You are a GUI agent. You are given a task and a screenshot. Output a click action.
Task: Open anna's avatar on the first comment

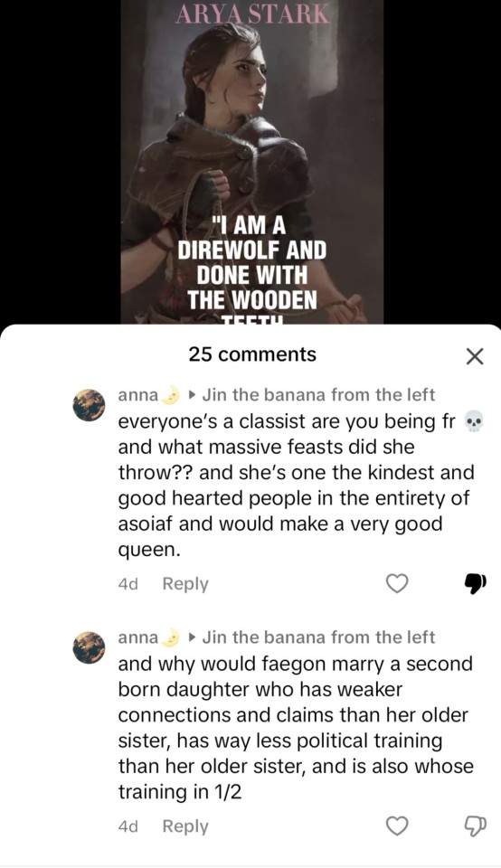(89, 405)
